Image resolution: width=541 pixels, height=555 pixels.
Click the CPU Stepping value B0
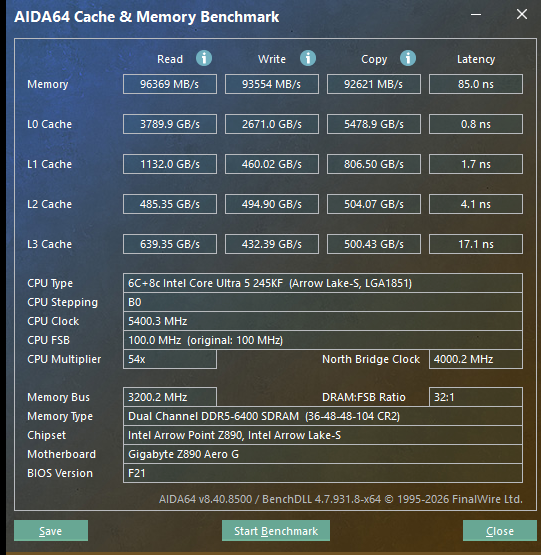pyautogui.click(x=323, y=302)
